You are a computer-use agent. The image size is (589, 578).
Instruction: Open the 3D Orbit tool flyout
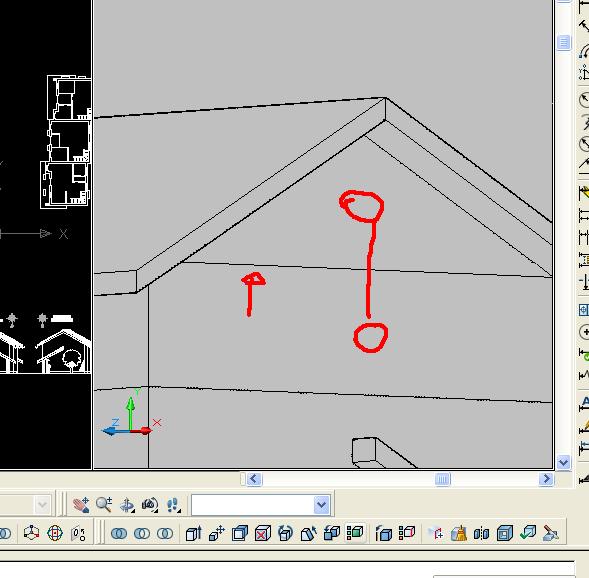point(127,505)
